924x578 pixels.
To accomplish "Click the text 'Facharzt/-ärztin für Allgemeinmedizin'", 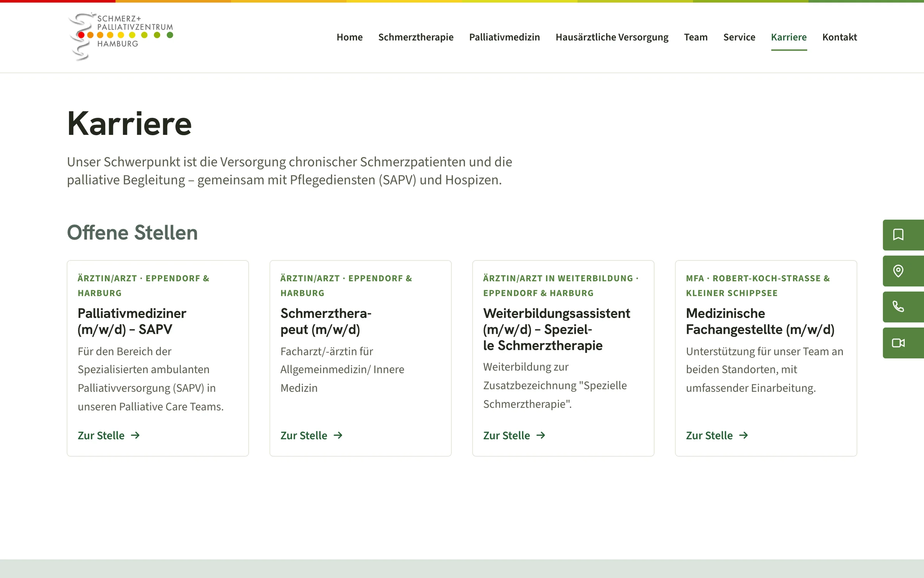I will click(342, 370).
